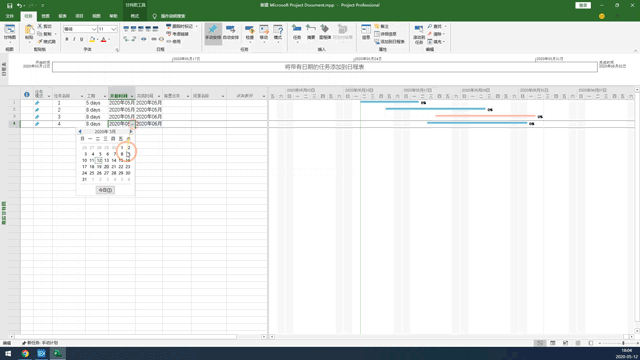
Task: Switch to the Report ribbon tab
Action: coord(62,16)
